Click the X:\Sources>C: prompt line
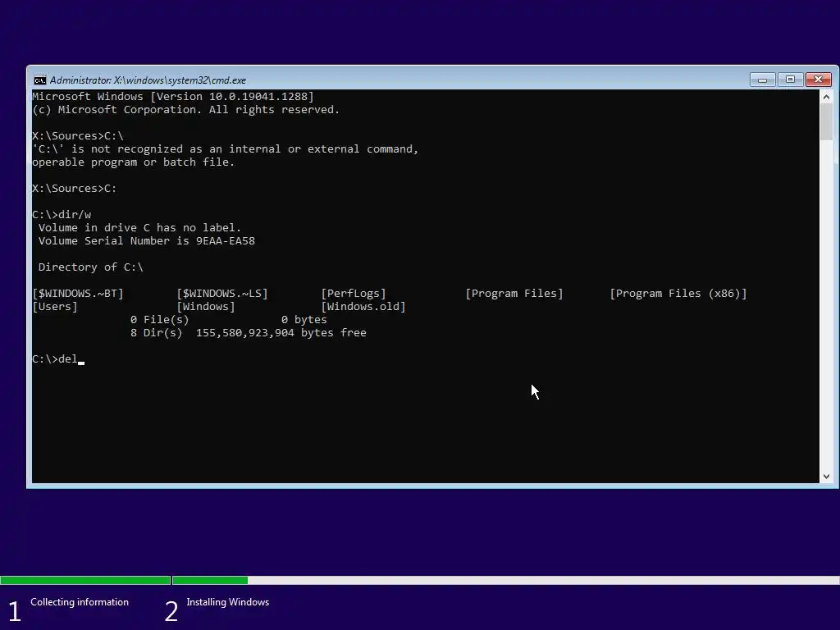This screenshot has height=630, width=840. point(75,188)
